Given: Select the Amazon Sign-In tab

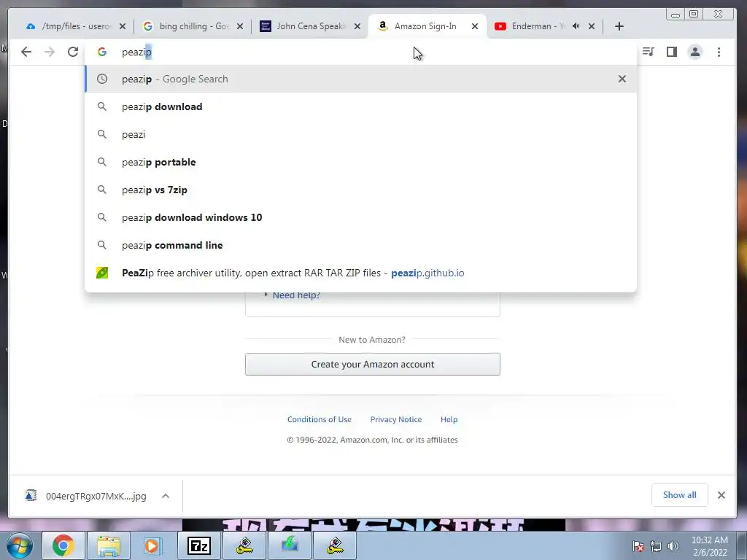Looking at the screenshot, I should tap(425, 26).
